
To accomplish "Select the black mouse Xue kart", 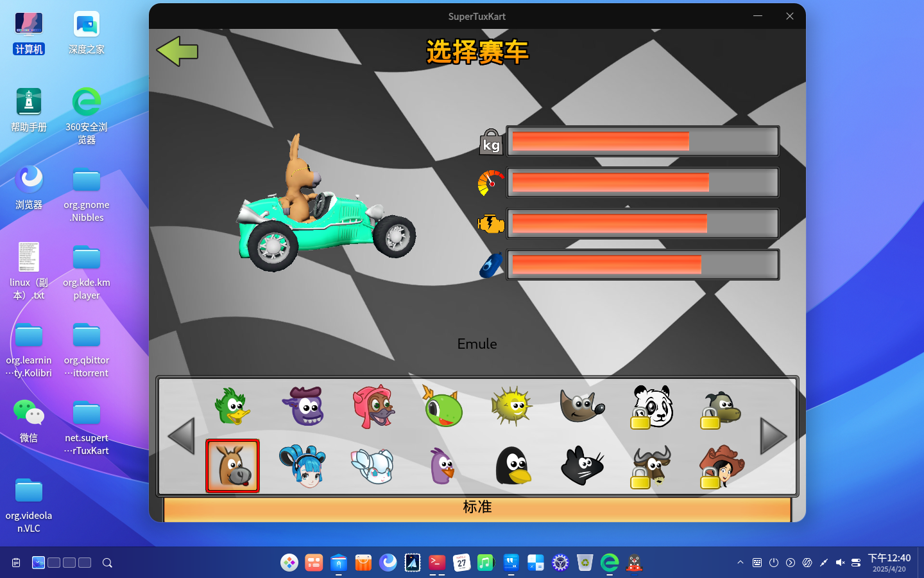I will (582, 466).
